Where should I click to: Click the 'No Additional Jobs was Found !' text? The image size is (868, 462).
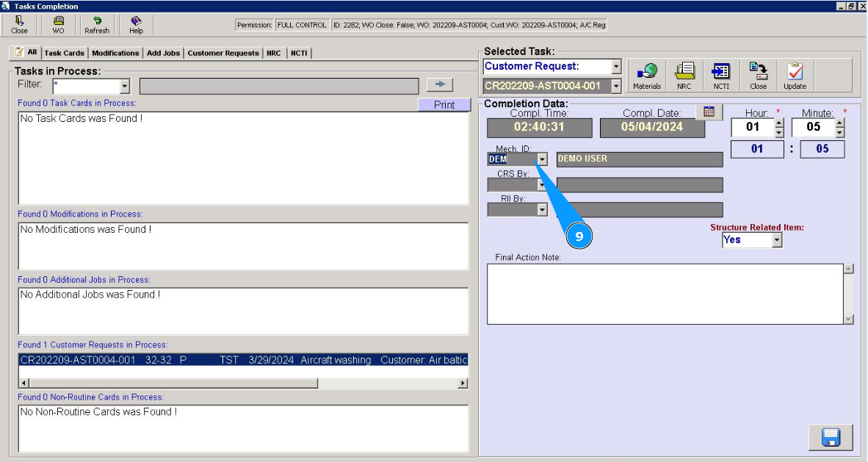click(x=90, y=295)
